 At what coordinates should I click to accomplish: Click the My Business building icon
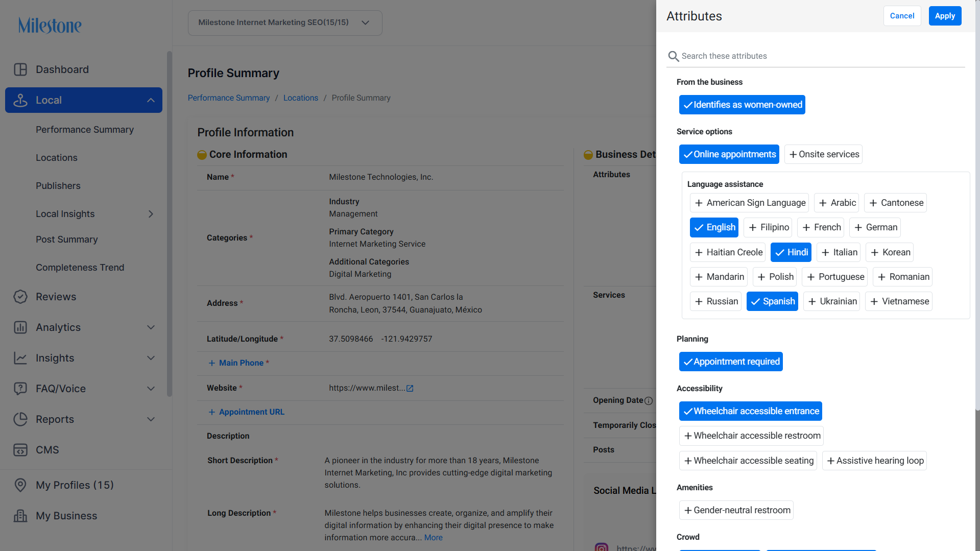(20, 516)
